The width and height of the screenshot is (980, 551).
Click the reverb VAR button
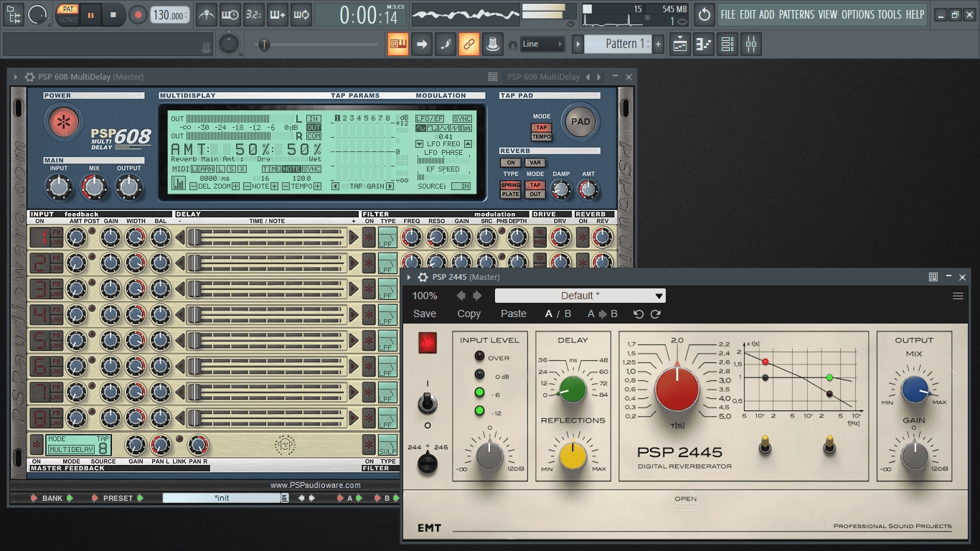(535, 163)
